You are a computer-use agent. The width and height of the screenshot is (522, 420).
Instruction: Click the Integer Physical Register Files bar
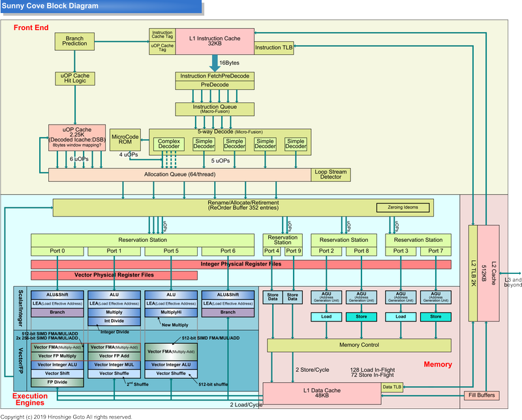(x=241, y=264)
